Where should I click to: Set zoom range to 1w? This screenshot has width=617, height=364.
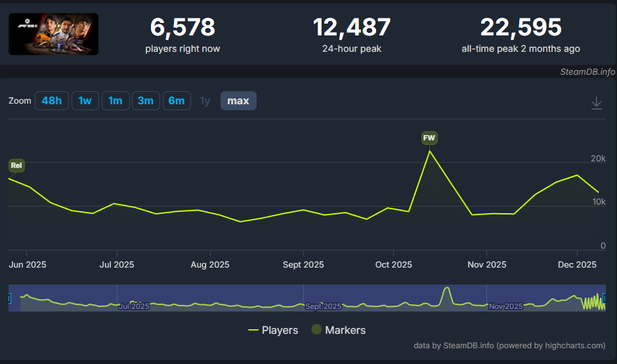click(x=85, y=101)
